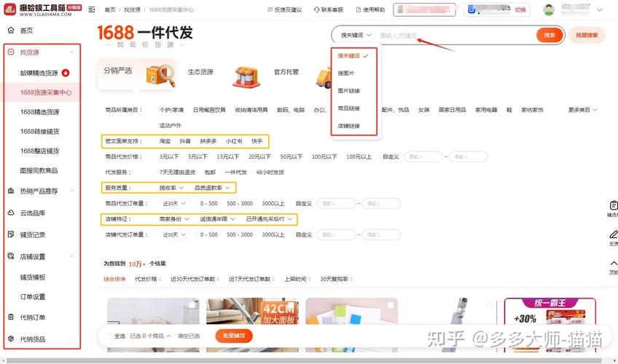This screenshot has width=618, height=364.
Task: Expand the 更多类目 dropdown
Action: point(582,110)
